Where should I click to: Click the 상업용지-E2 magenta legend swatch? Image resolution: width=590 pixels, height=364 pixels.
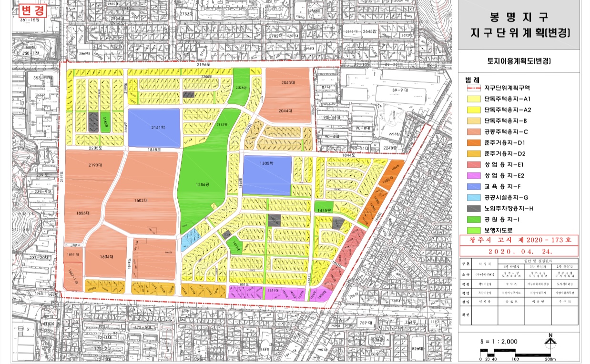pyautogui.click(x=473, y=176)
